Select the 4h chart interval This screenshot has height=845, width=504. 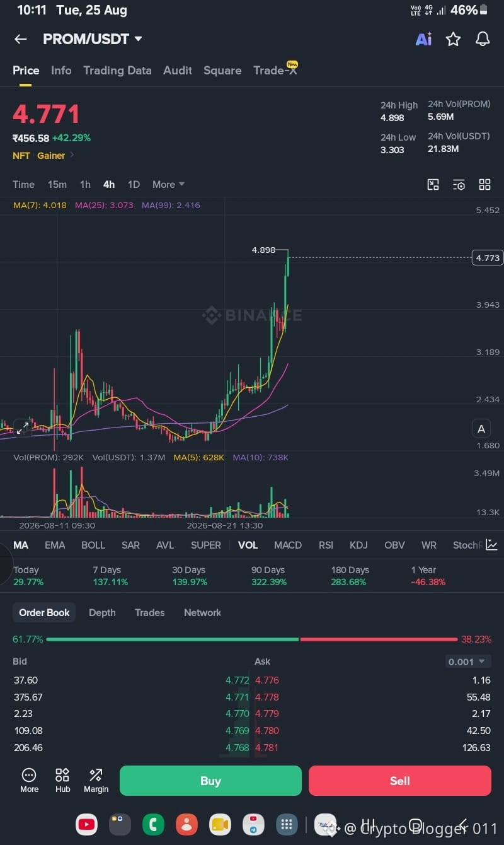tap(109, 184)
